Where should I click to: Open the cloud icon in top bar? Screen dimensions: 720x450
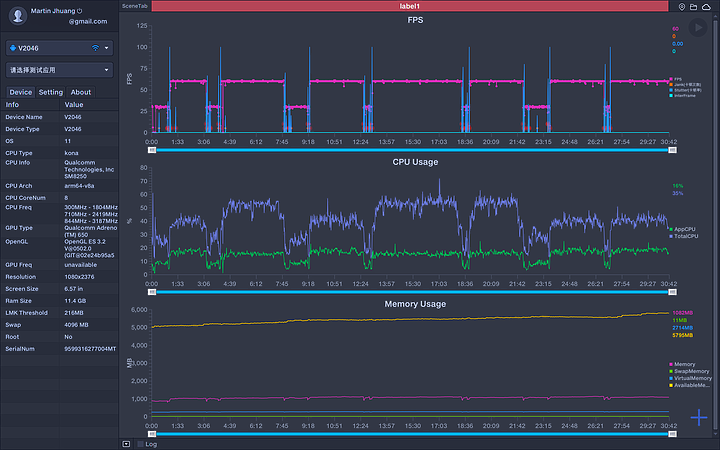click(x=706, y=6)
